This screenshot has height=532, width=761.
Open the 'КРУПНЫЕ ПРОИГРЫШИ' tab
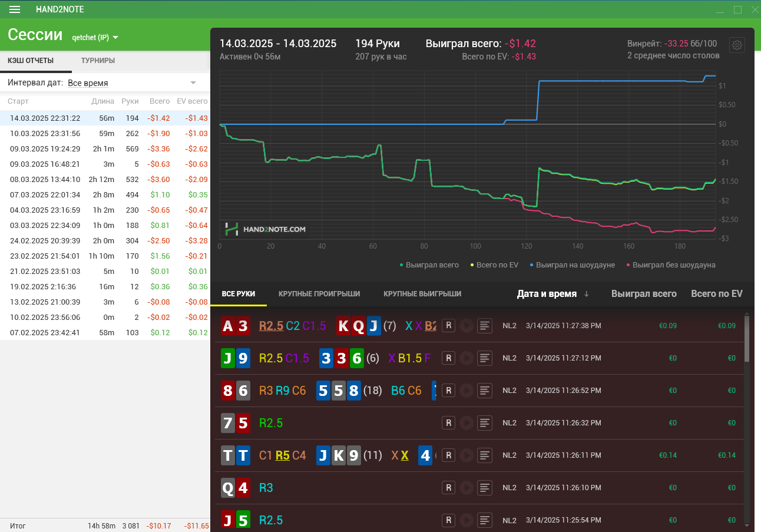coord(319,293)
